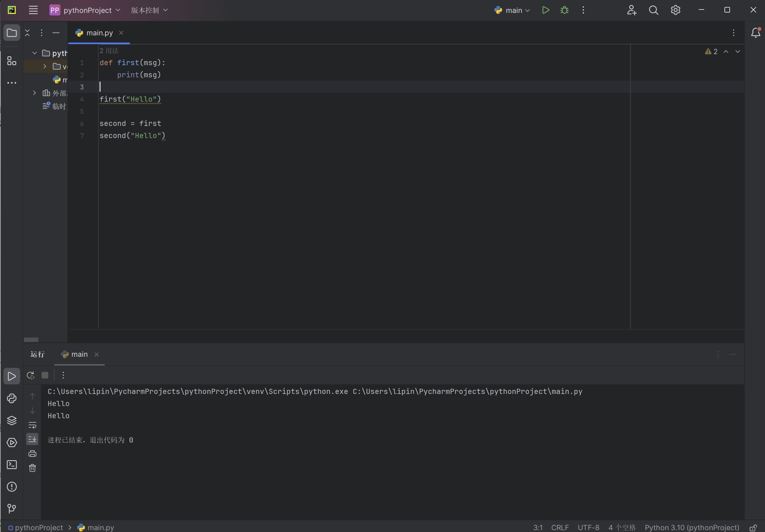
Task: Select the main.py file in project tree
Action: [61, 80]
